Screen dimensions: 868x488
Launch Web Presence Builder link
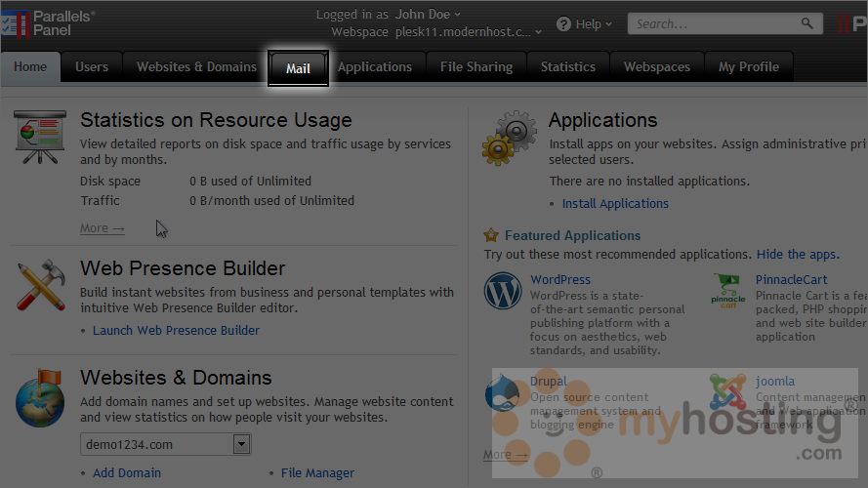click(176, 330)
